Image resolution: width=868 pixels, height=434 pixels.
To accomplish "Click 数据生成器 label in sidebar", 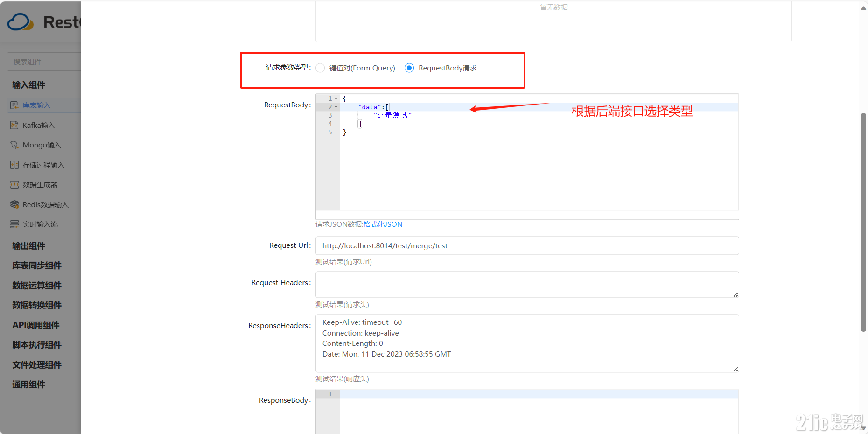I will [x=40, y=185].
